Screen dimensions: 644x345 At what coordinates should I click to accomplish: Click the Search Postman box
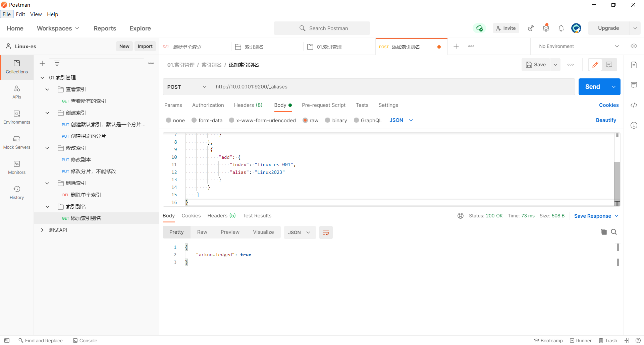[x=322, y=28]
